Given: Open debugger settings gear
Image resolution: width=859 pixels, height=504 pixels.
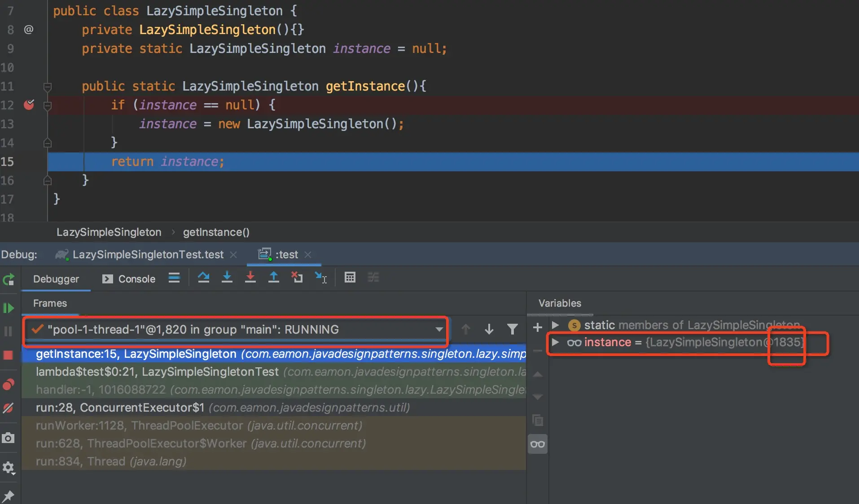Looking at the screenshot, I should [x=9, y=468].
